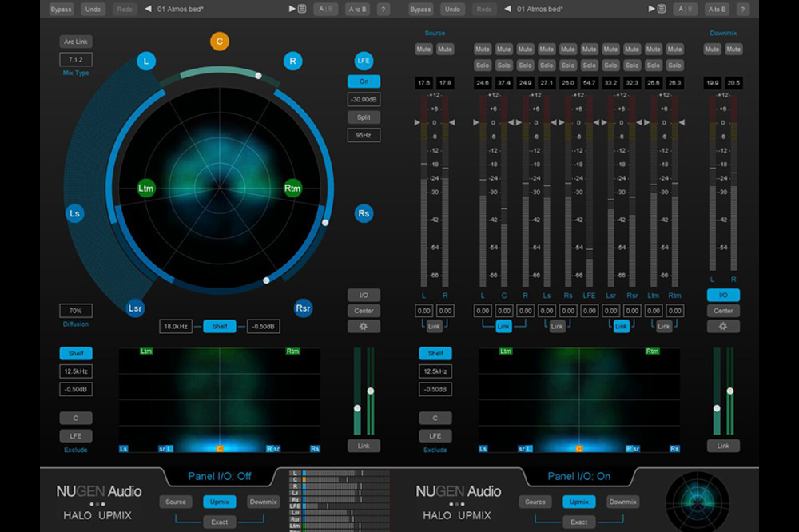Click the Rsr rear surround node
This screenshot has height=532, width=799.
pyautogui.click(x=303, y=308)
